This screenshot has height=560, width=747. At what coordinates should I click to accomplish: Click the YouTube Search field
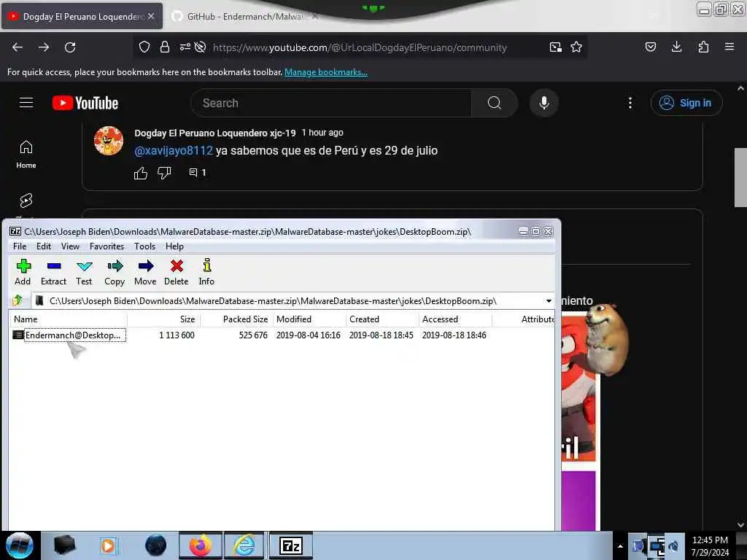[331, 103]
